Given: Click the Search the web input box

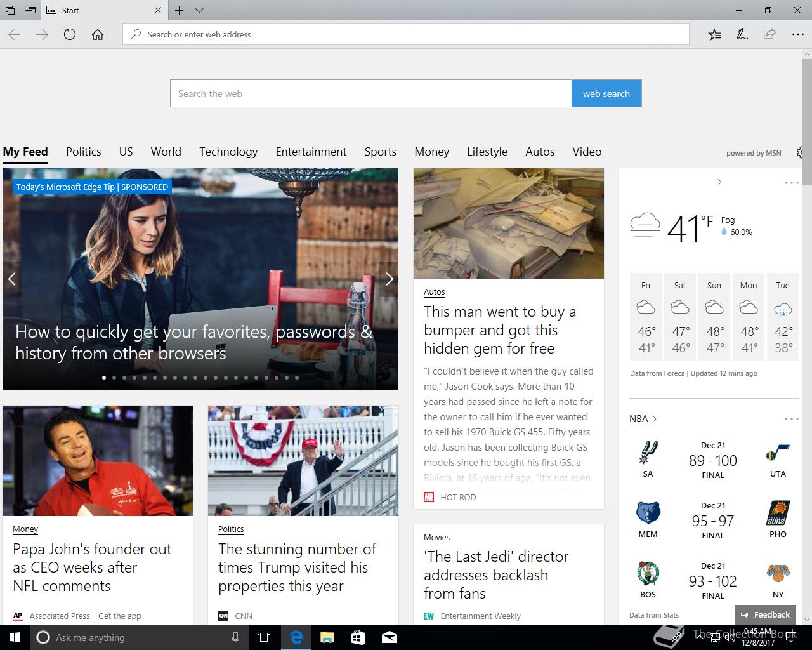Looking at the screenshot, I should (370, 93).
